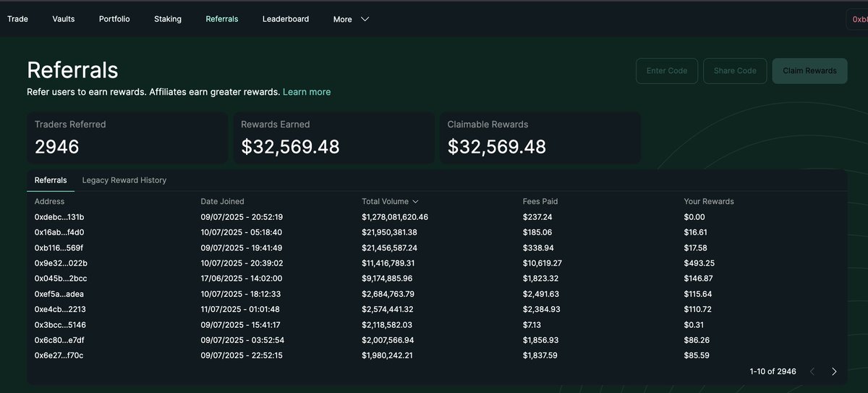
Task: Click total volume $1,278,081,620.46
Action: 395,217
